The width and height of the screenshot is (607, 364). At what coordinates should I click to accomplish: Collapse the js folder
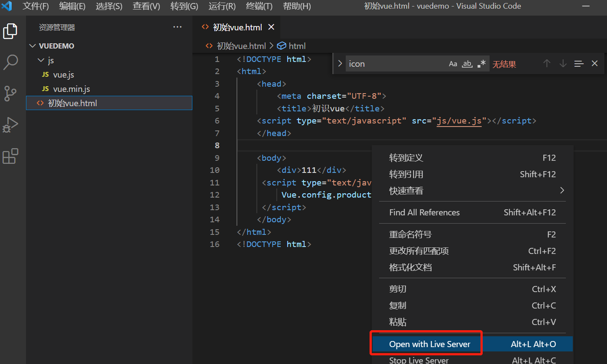41,60
